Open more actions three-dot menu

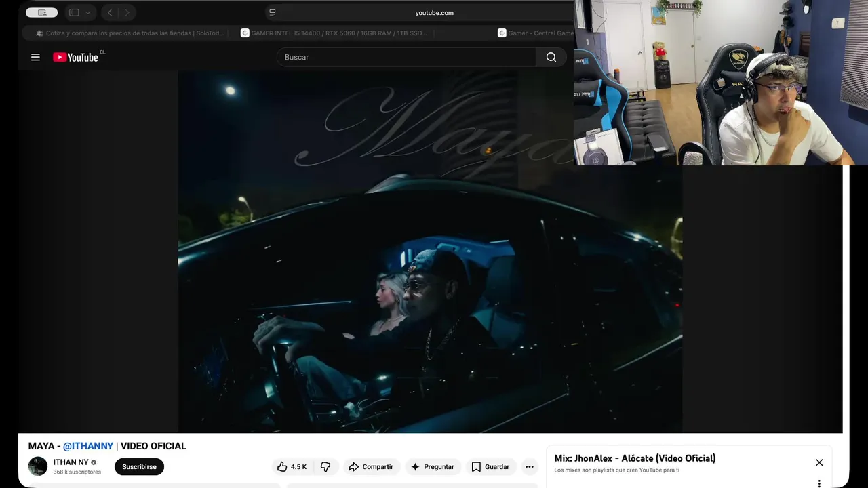530,466
